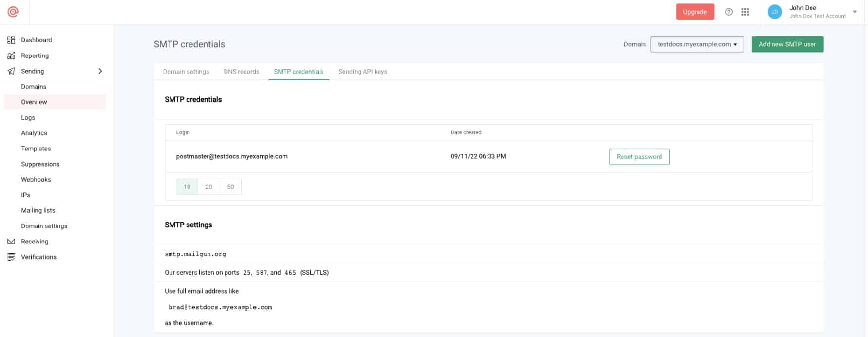
Task: Switch to the Sending API keys tab
Action: (363, 72)
